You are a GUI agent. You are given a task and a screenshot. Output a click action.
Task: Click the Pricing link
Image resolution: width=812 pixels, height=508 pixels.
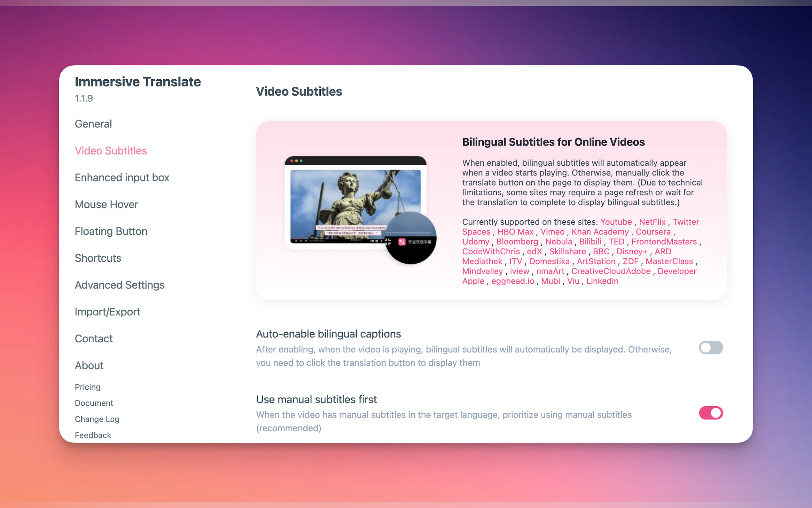coord(88,387)
